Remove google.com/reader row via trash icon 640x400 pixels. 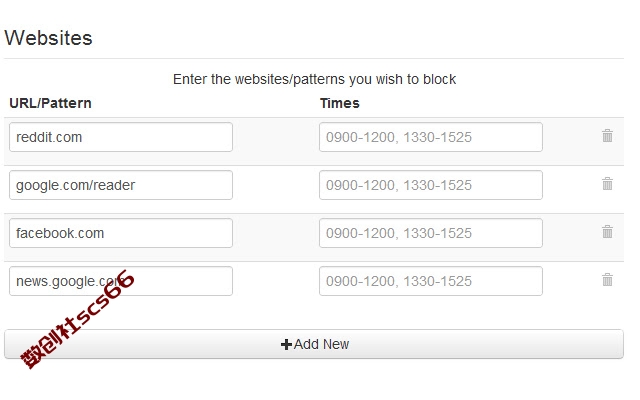(x=607, y=184)
